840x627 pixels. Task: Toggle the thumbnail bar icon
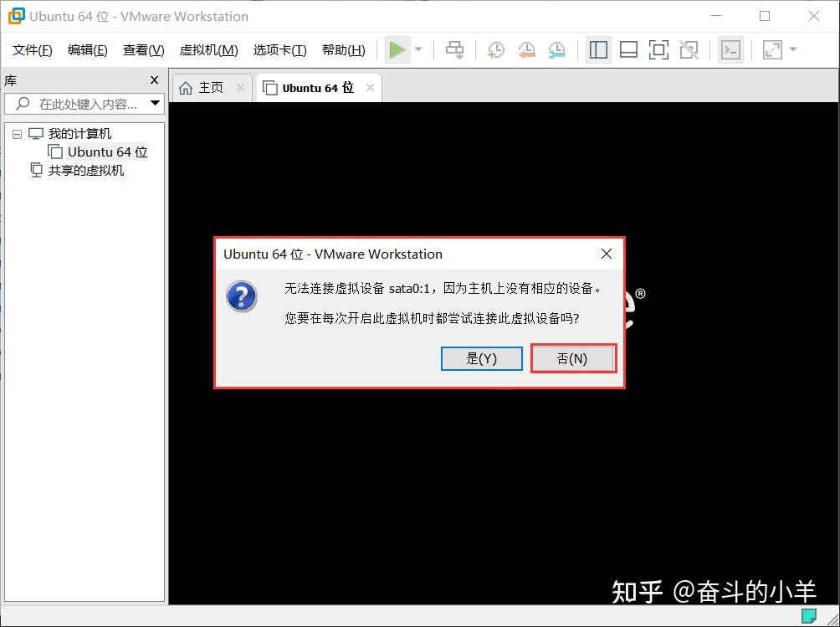(x=628, y=49)
